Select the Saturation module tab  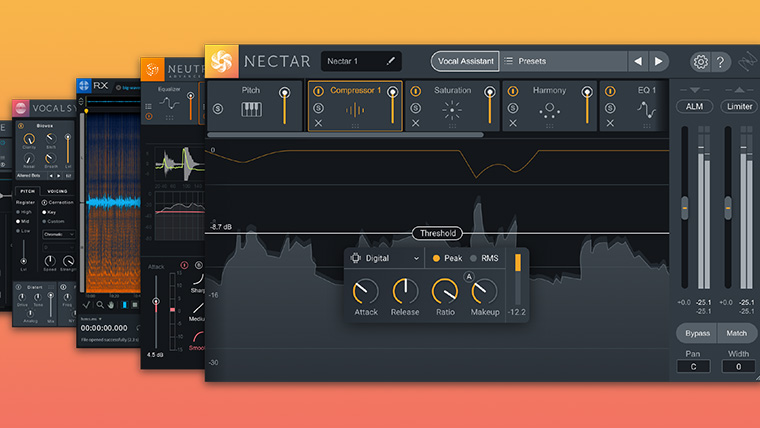click(x=452, y=106)
